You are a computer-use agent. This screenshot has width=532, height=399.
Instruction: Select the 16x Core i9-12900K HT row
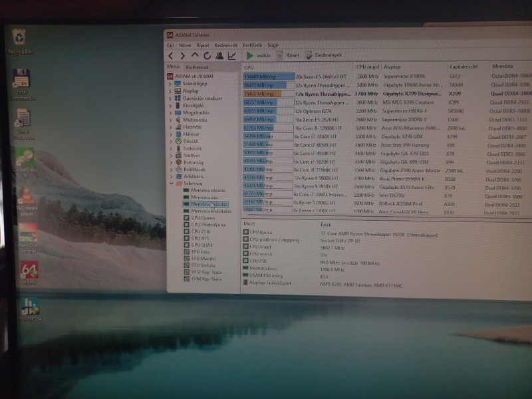tap(387, 128)
